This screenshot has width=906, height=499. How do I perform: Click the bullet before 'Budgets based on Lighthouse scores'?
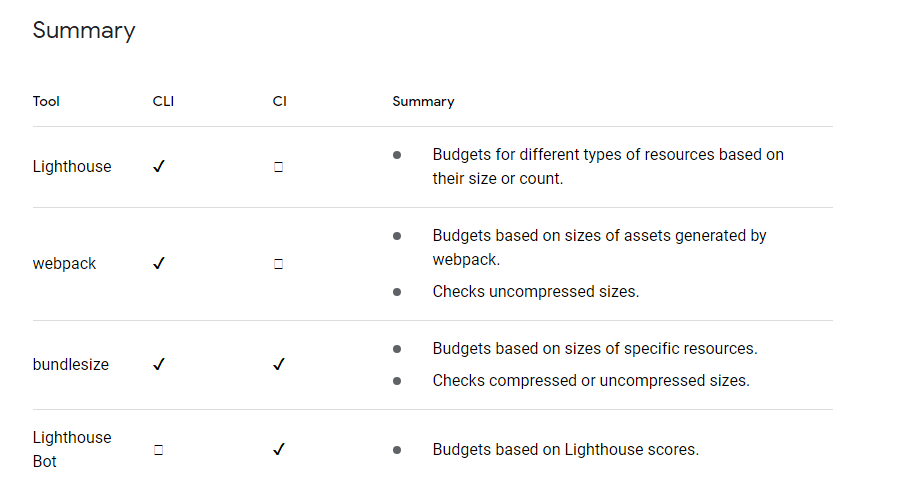pos(397,450)
